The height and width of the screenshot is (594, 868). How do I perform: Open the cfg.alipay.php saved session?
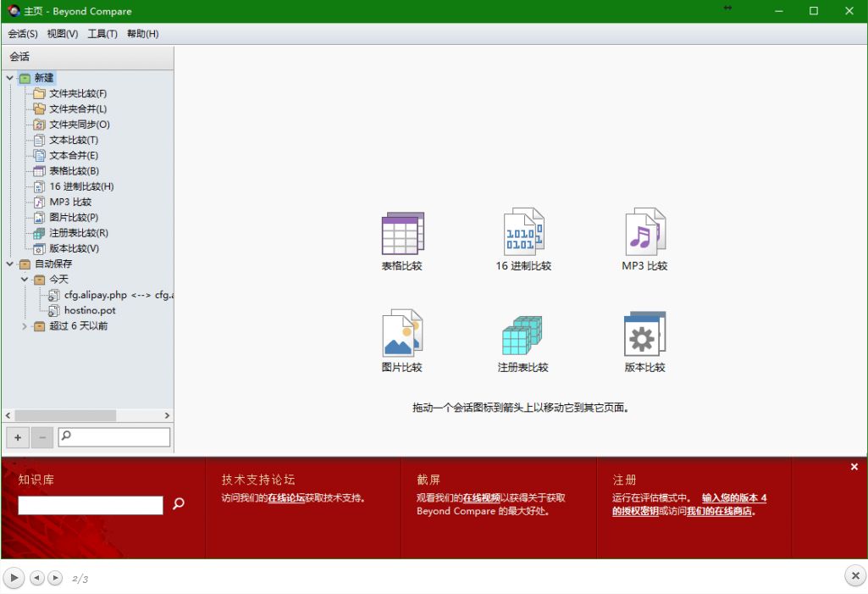click(119, 295)
